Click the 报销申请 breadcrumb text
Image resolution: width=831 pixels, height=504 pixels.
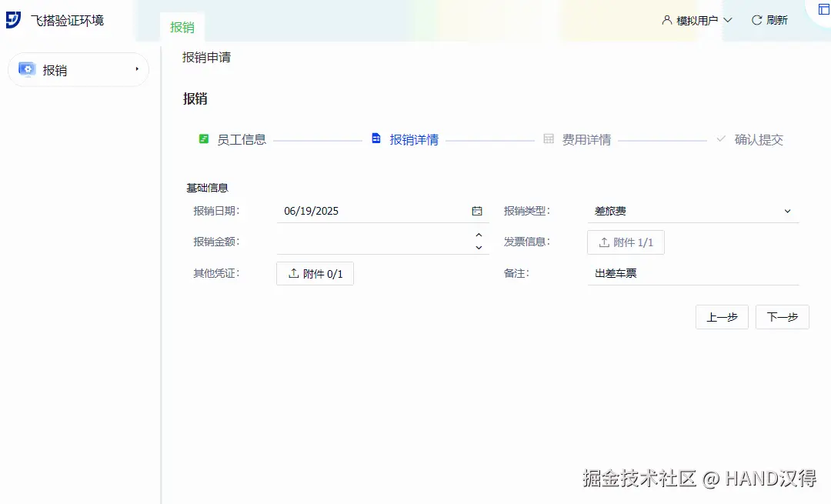pyautogui.click(x=207, y=57)
